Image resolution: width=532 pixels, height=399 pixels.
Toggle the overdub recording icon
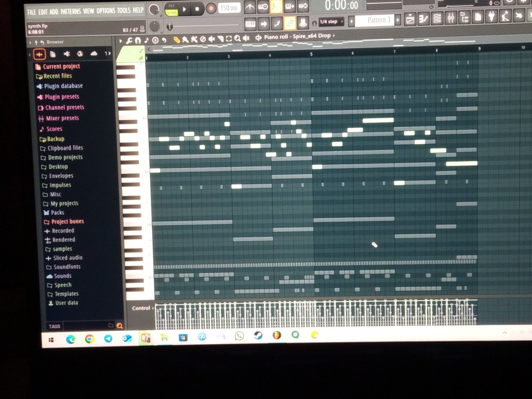coord(290,6)
